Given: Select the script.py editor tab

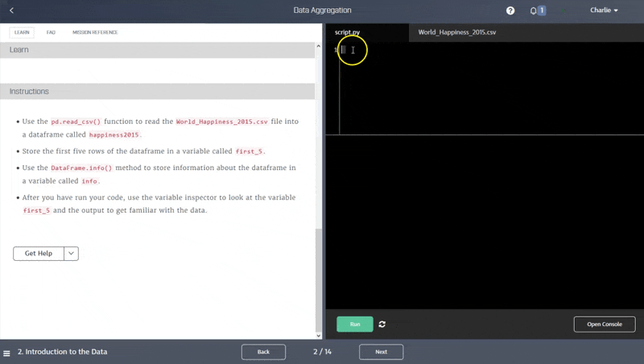Looking at the screenshot, I should (348, 32).
